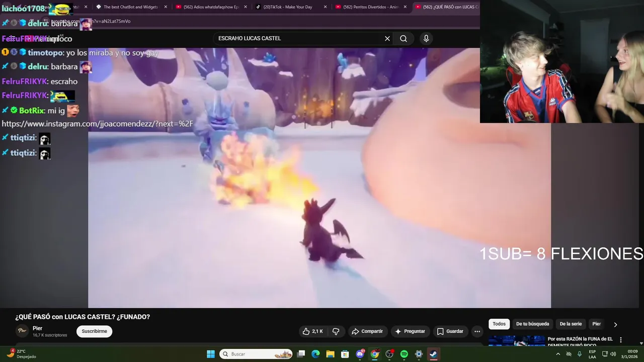
Task: Open Steam from the taskbar
Action: click(x=433, y=354)
